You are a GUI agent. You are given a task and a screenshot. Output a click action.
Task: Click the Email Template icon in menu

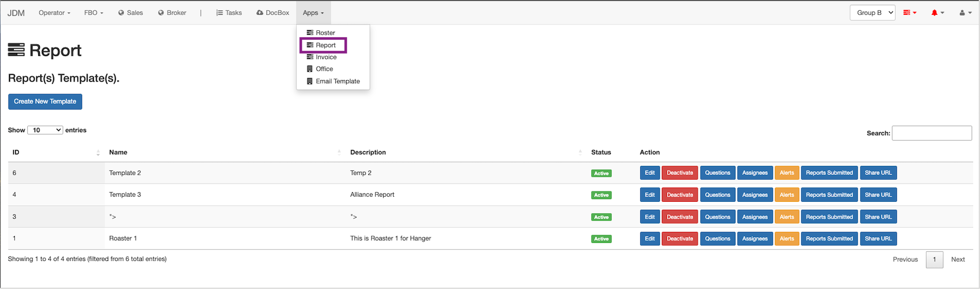click(310, 81)
